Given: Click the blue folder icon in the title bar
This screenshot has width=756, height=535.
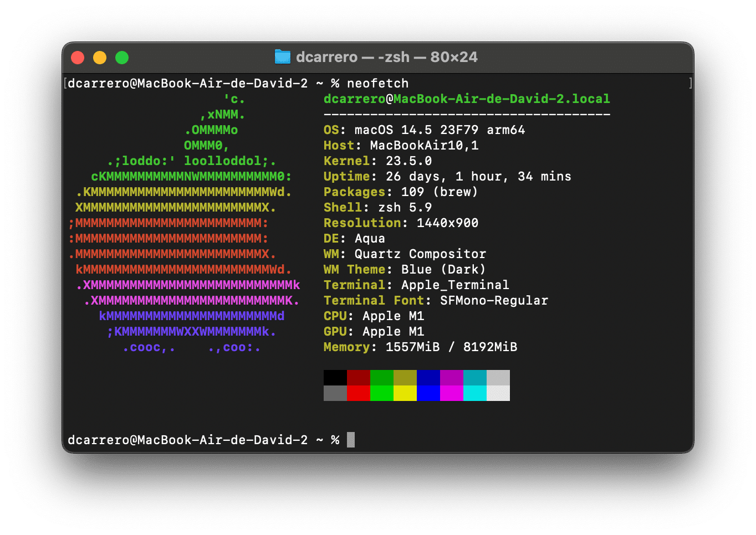Looking at the screenshot, I should (283, 56).
